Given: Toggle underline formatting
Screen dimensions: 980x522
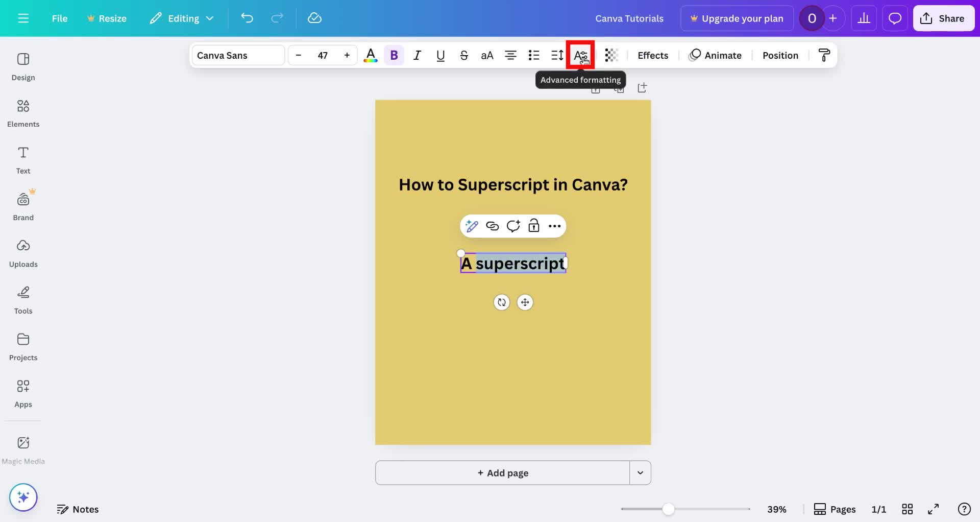Looking at the screenshot, I should click(440, 55).
